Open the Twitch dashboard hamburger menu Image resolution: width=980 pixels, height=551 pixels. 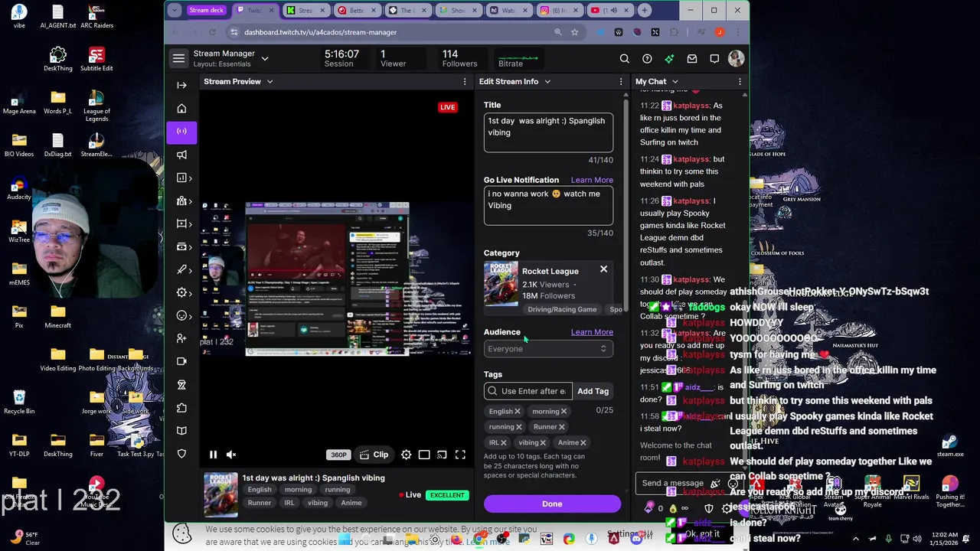click(x=178, y=58)
